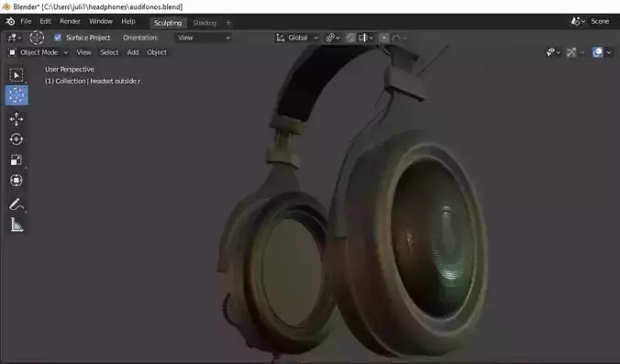Select the Rotate tool
Viewport: 620px width, 364px height.
coord(17,139)
